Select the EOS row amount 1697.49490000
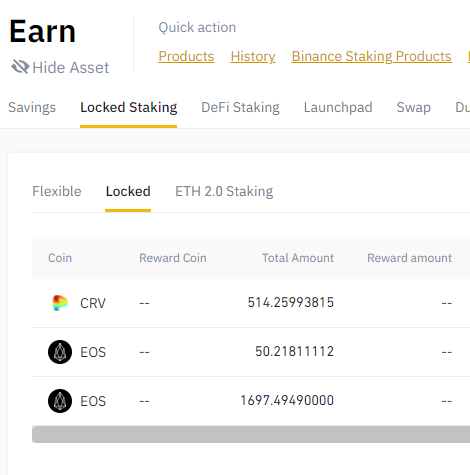This screenshot has height=475, width=470. click(287, 401)
